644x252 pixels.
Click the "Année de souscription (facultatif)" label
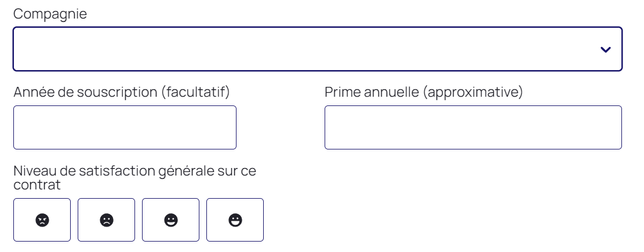[122, 92]
